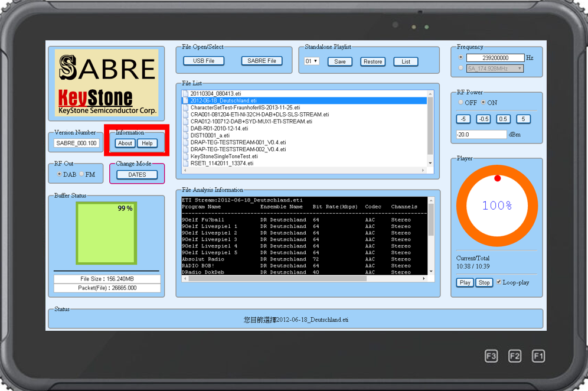Select KeyStoneSingleToneTest.eti file entry
The width and height of the screenshot is (588, 391).
click(x=224, y=157)
